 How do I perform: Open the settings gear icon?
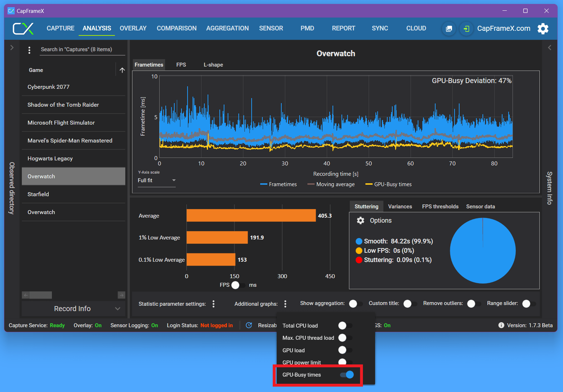click(x=543, y=29)
